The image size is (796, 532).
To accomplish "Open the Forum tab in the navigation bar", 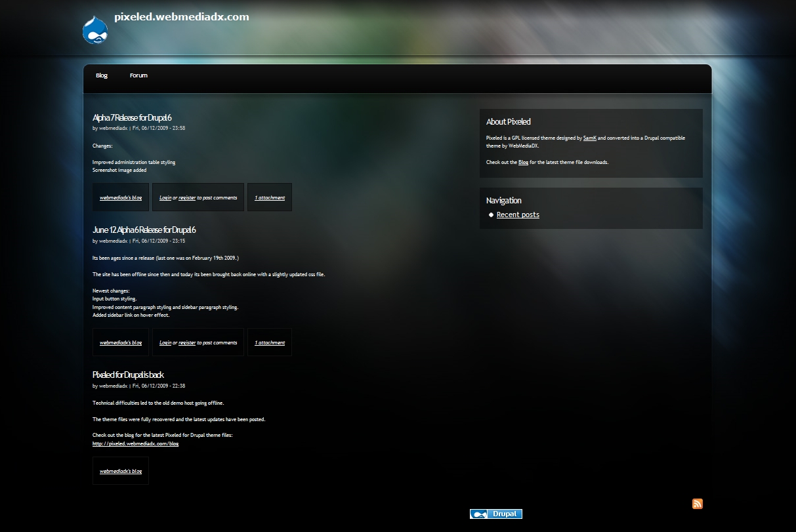I will pyautogui.click(x=138, y=75).
